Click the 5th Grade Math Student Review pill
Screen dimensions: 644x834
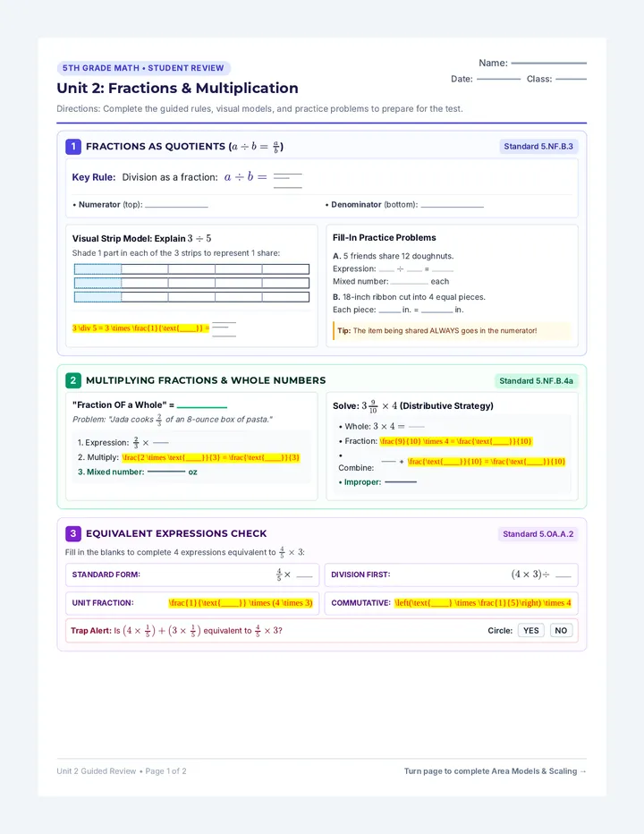click(x=144, y=68)
